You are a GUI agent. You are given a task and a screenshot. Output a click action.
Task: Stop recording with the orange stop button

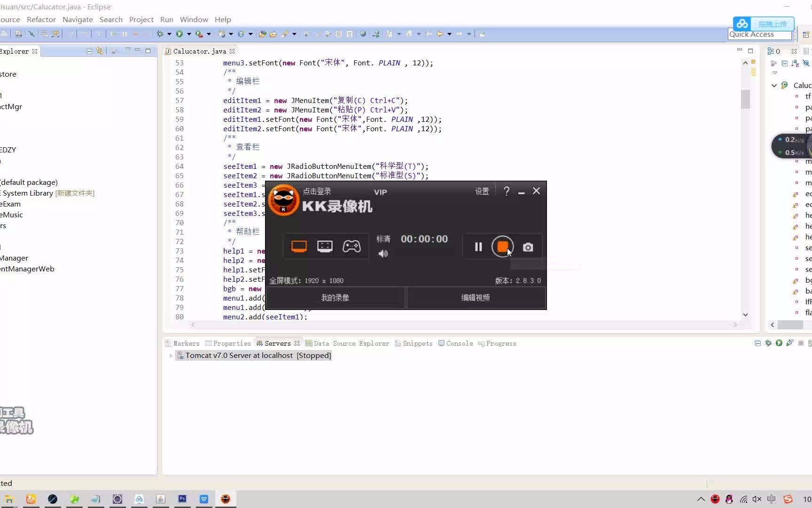click(x=503, y=246)
